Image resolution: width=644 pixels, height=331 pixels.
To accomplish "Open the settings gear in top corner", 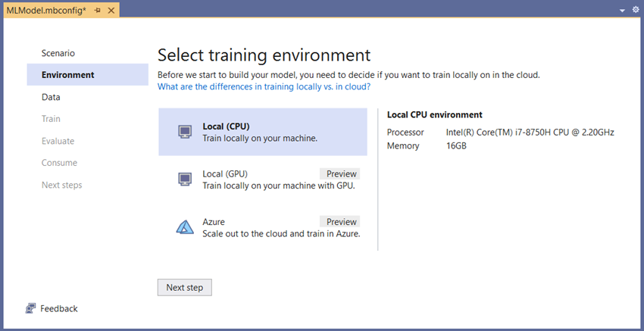I will (636, 10).
